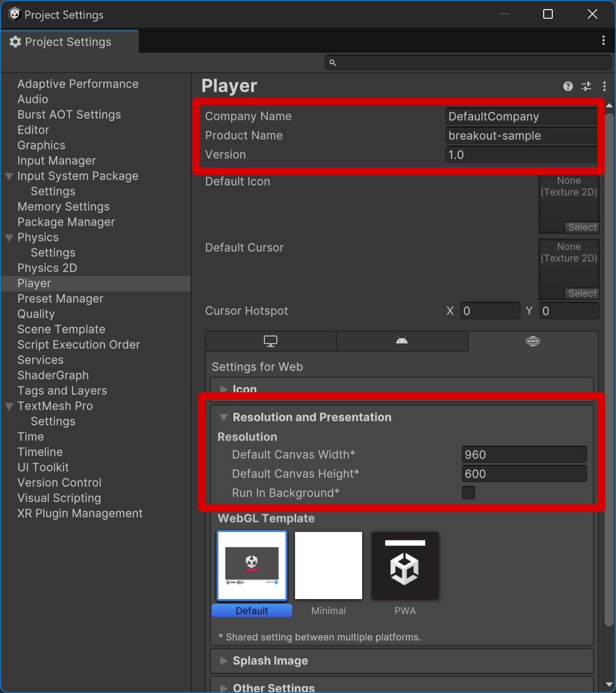
Task: Click the Company Name input field
Action: [521, 116]
